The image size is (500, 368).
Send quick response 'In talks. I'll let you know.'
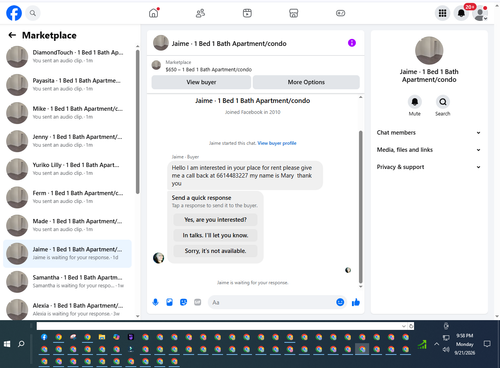point(215,235)
